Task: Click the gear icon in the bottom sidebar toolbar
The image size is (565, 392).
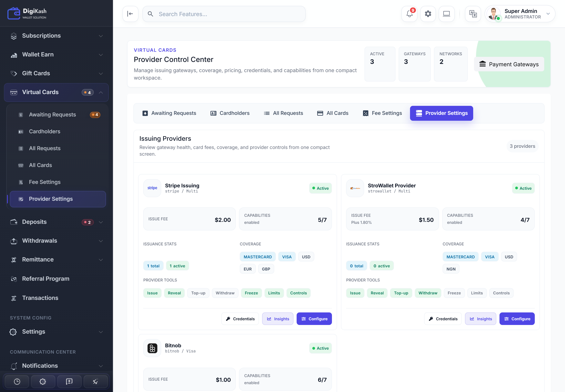Action: point(43,381)
